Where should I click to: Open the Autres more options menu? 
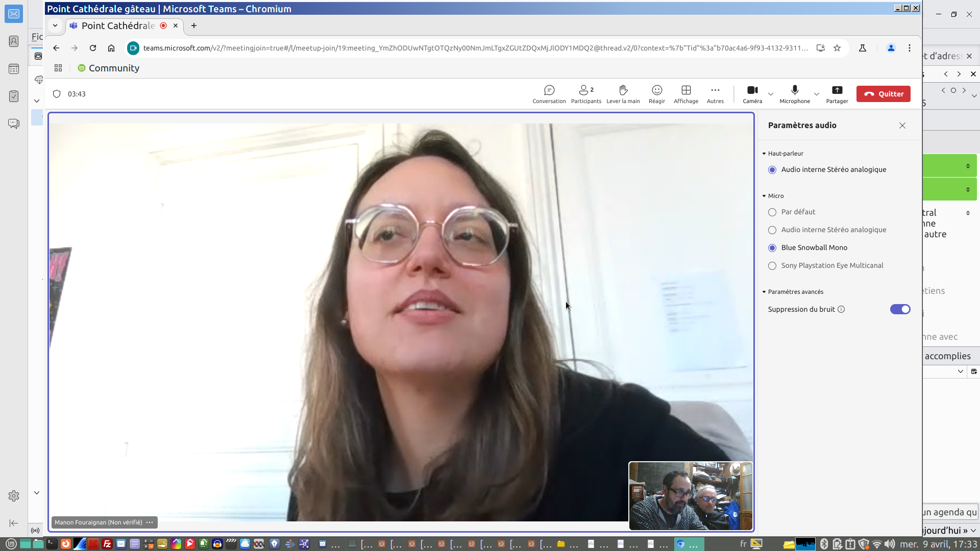pos(715,94)
